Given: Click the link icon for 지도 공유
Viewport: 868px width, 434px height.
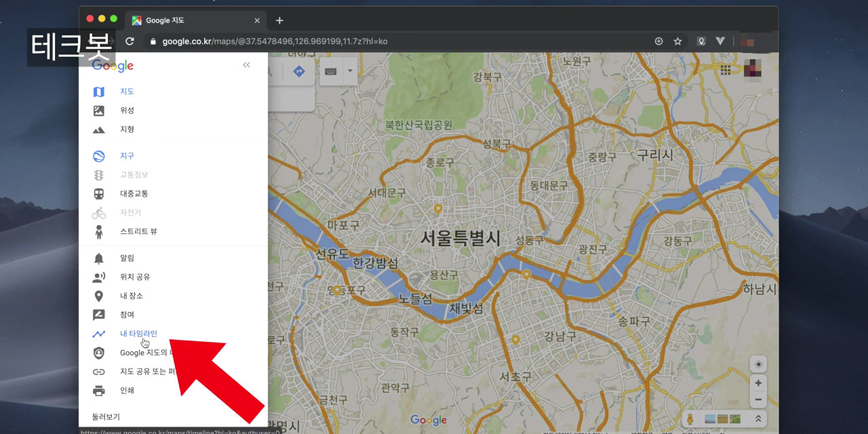Looking at the screenshot, I should (99, 372).
